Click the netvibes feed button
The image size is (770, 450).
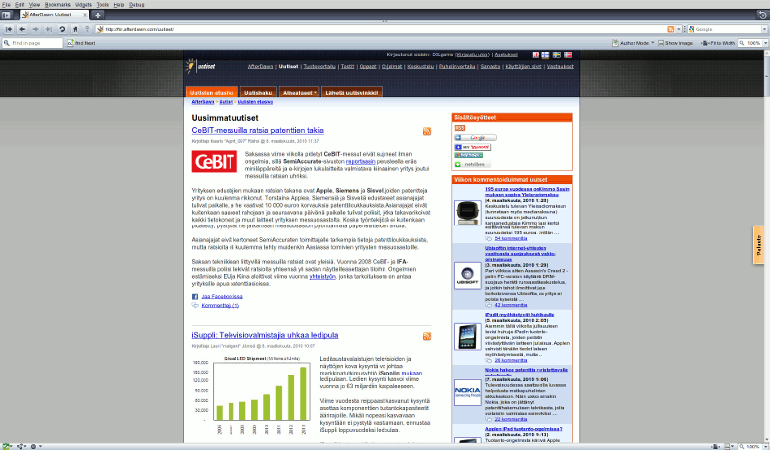click(x=472, y=164)
